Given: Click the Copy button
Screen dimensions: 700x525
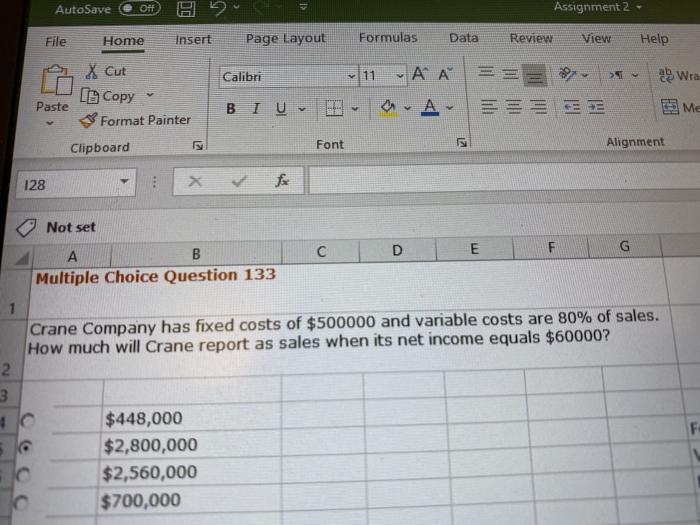Looking at the screenshot, I should [x=108, y=96].
